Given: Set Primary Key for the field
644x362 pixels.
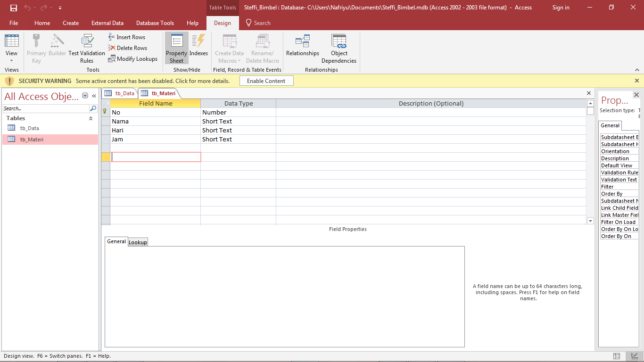Looking at the screenshot, I should click(36, 49).
